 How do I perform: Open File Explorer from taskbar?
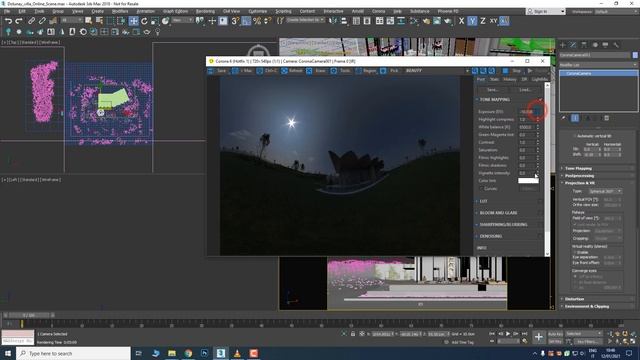click(x=172, y=353)
